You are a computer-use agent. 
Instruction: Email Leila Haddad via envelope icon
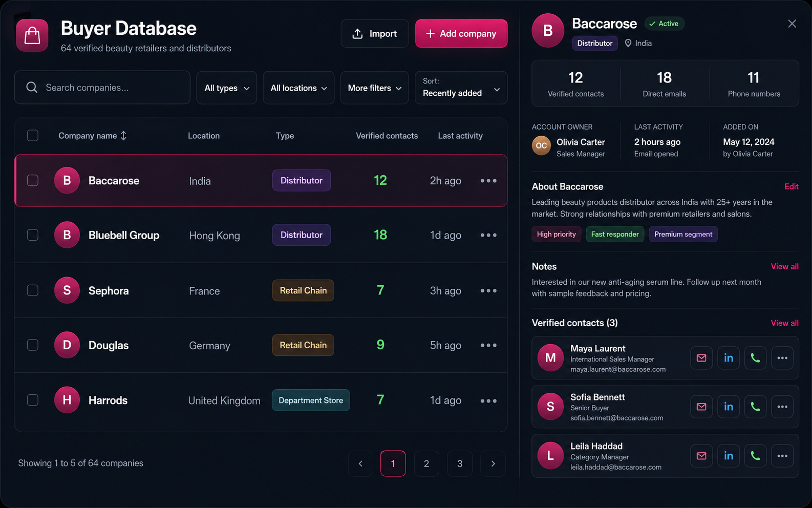click(701, 456)
